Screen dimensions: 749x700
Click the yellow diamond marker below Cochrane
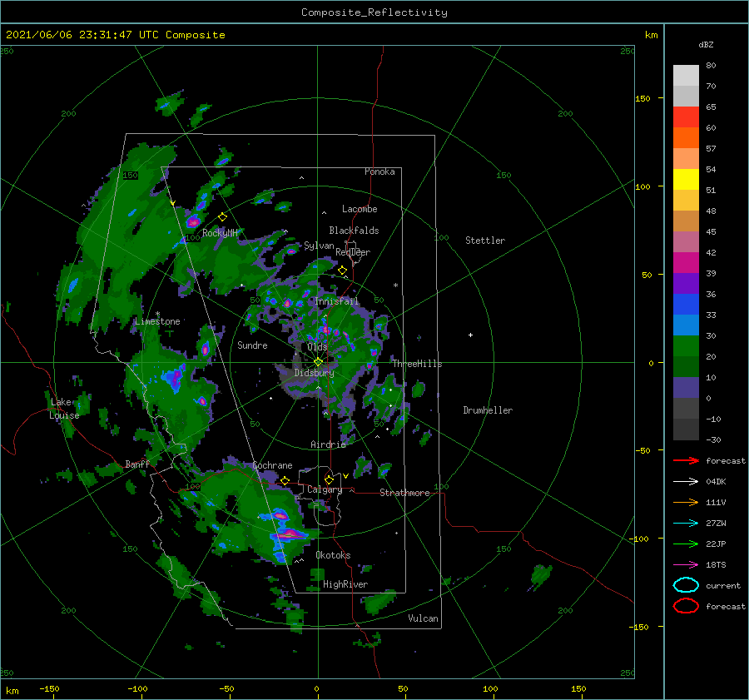tap(285, 480)
